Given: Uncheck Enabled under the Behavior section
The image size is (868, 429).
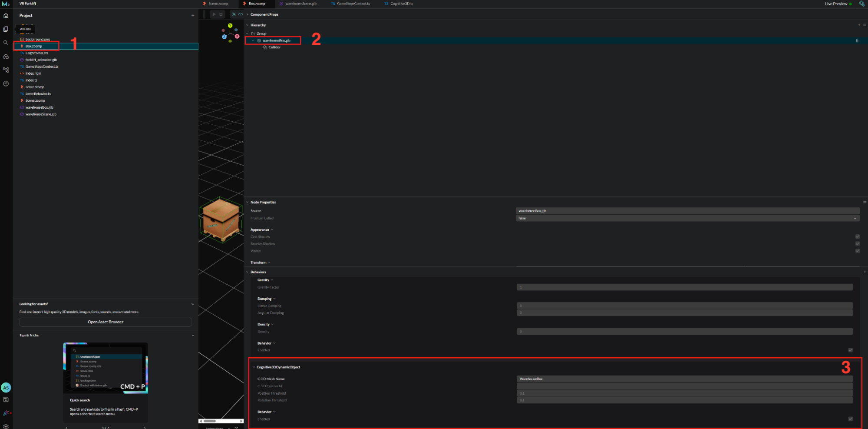Looking at the screenshot, I should point(851,350).
